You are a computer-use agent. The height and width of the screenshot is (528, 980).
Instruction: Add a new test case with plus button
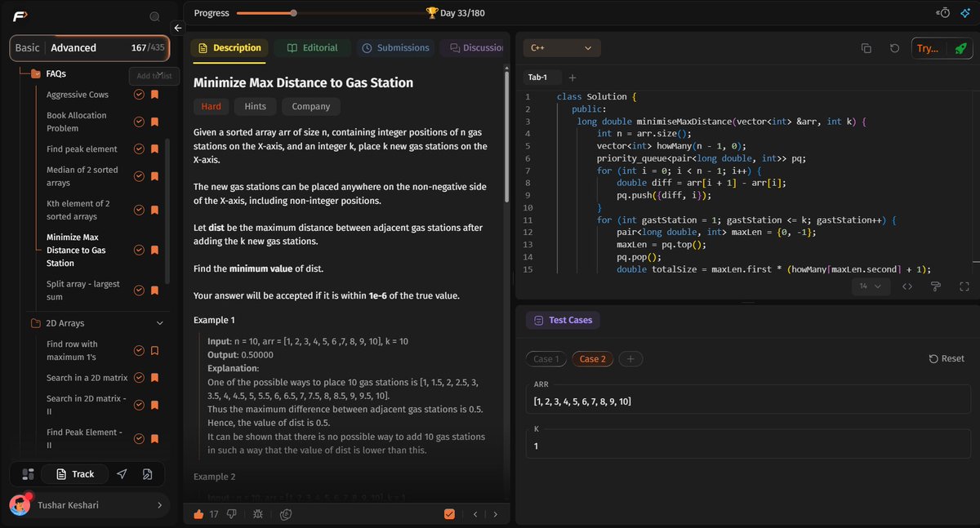pyautogui.click(x=630, y=359)
